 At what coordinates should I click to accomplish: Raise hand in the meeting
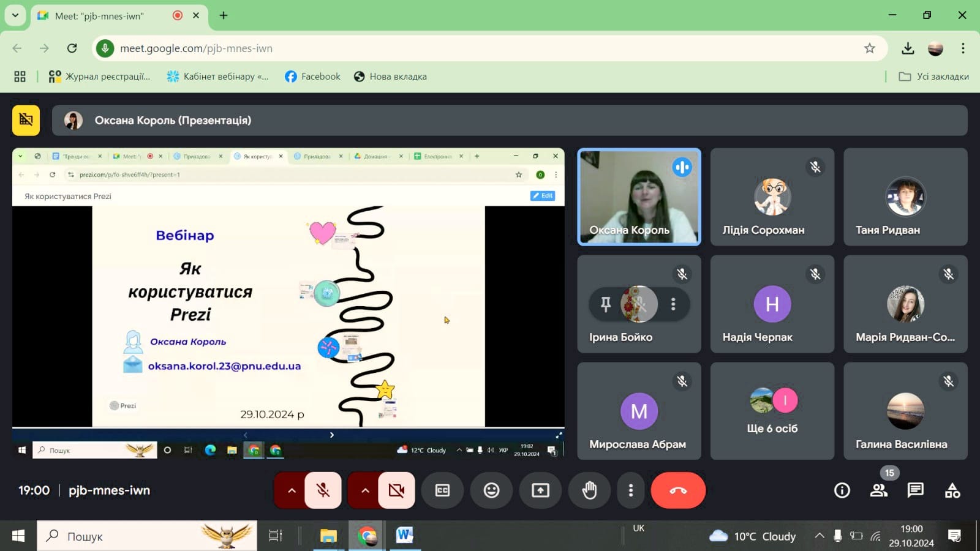(589, 490)
